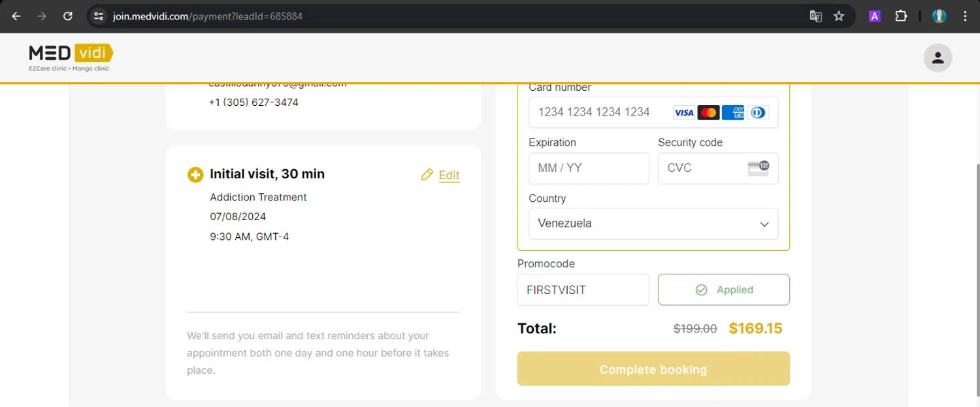Click the Addiction Treatment text
The height and width of the screenshot is (407, 980).
click(258, 197)
